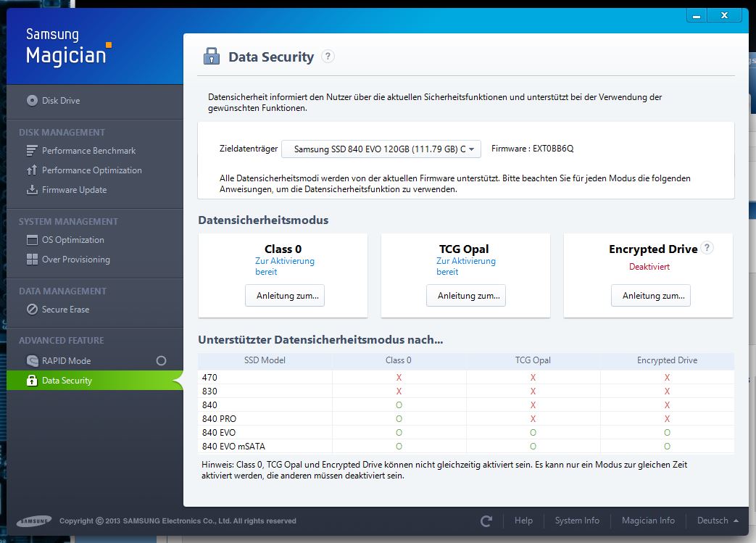Viewport: 756px width, 543px height.
Task: Minimize the Samsung Magician window
Action: click(x=697, y=15)
